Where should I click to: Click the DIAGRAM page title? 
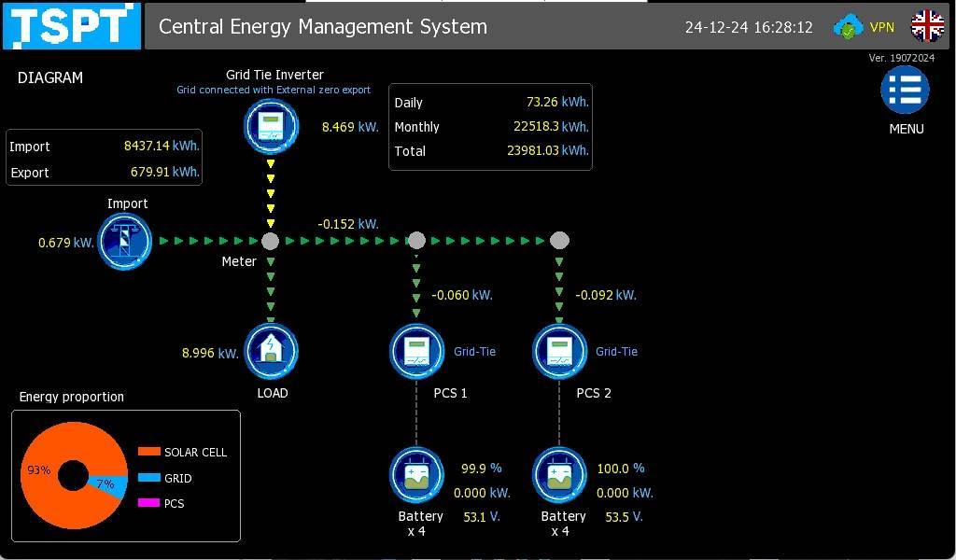pyautogui.click(x=50, y=78)
